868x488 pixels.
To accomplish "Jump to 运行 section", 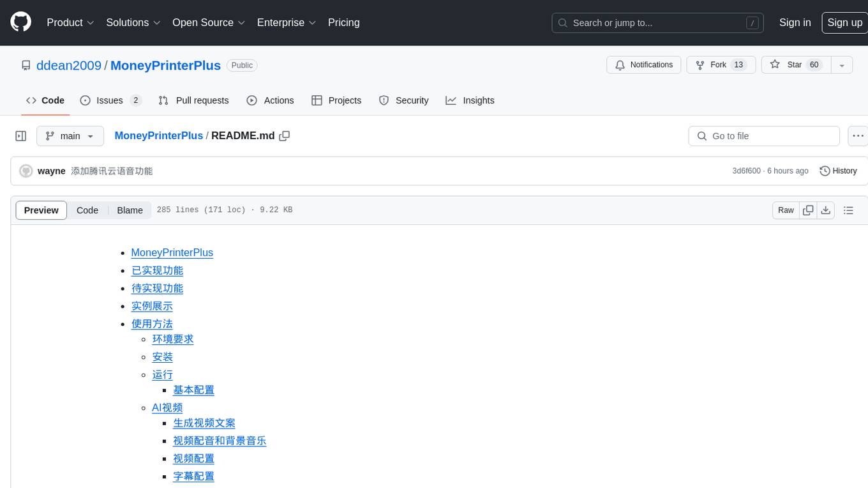I will point(163,375).
